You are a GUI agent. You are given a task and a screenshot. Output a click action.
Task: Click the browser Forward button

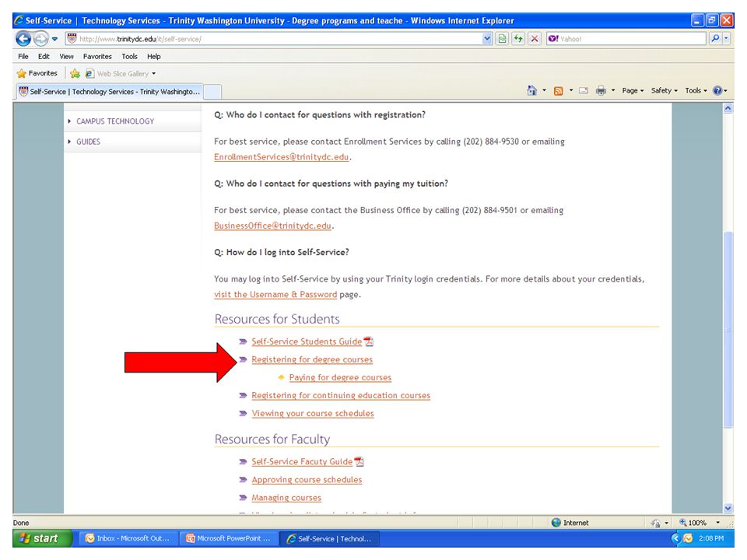41,38
